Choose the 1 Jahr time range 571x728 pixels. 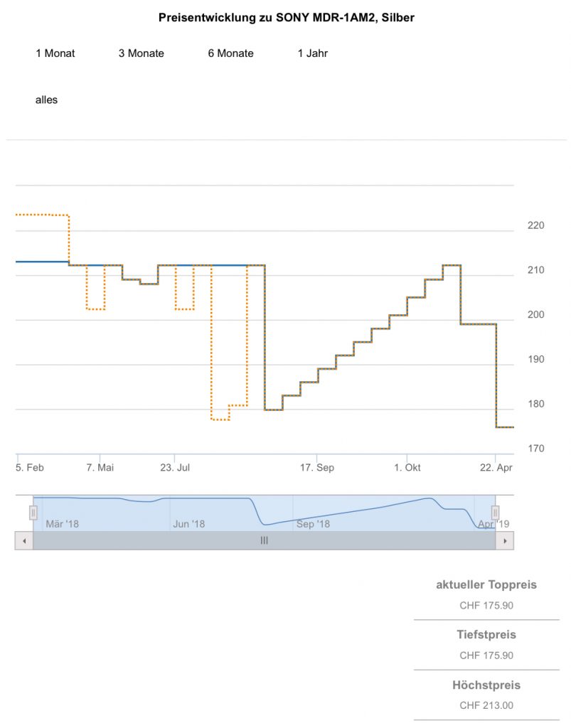click(313, 53)
